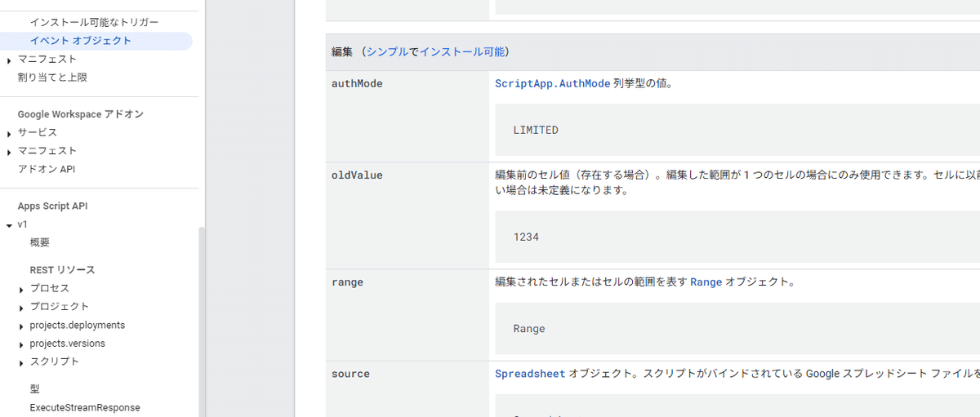The height and width of the screenshot is (417, 980).
Task: Open アドオン API page
Action: tap(47, 169)
